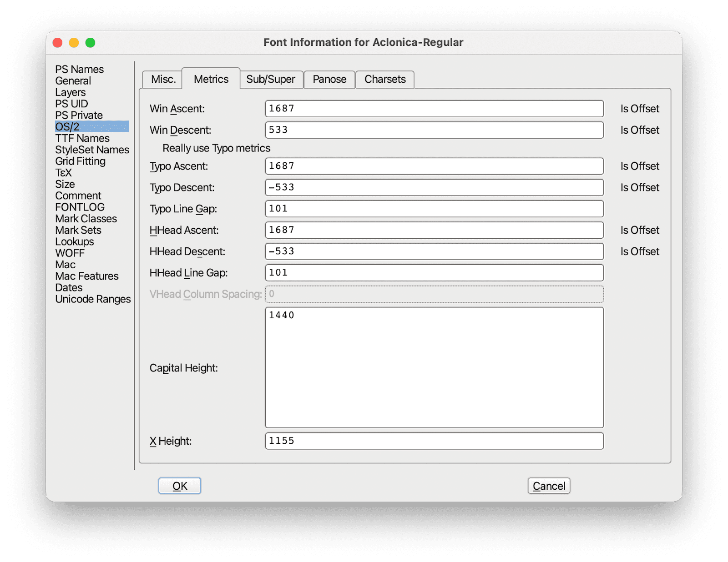Toggle Is Offset for Typo Descent
728x562 pixels.
[x=639, y=187]
